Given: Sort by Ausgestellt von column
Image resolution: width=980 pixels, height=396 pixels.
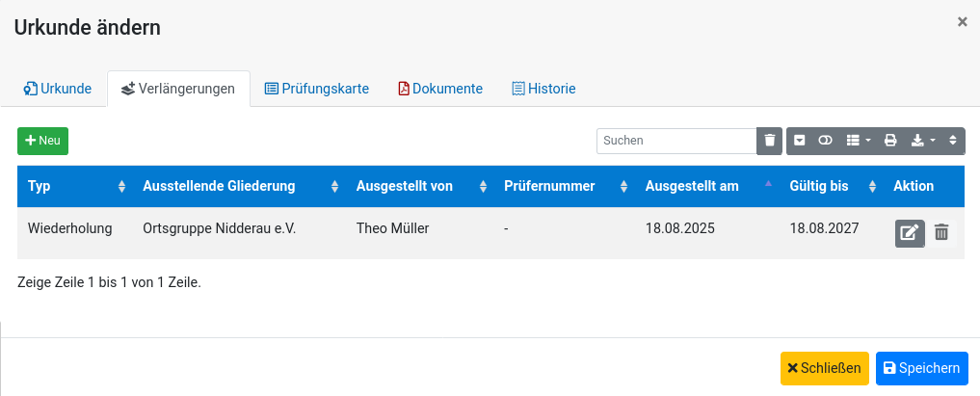Looking at the screenshot, I should (x=419, y=186).
